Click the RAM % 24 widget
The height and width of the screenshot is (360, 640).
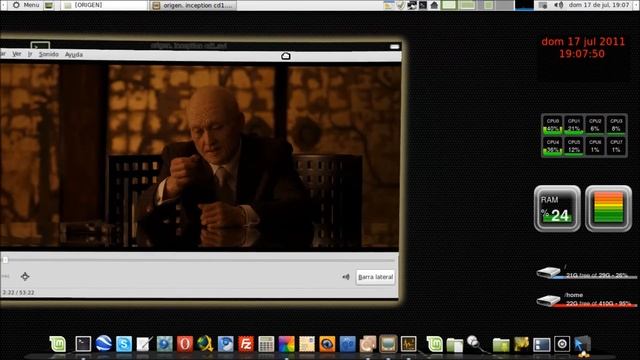557,209
